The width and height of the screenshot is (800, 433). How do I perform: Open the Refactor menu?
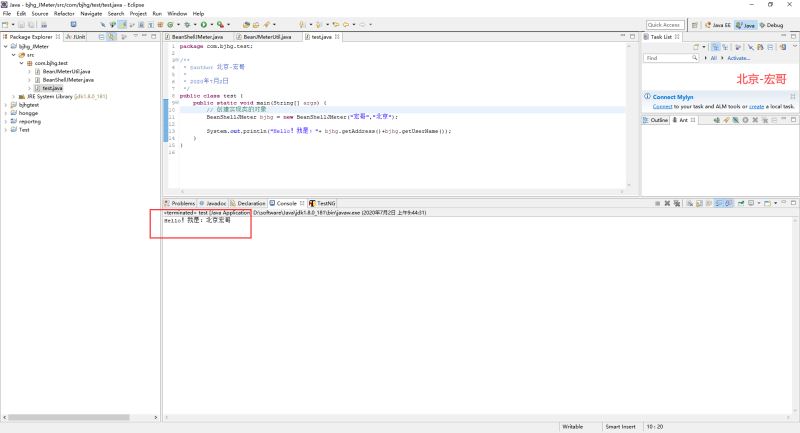64,13
